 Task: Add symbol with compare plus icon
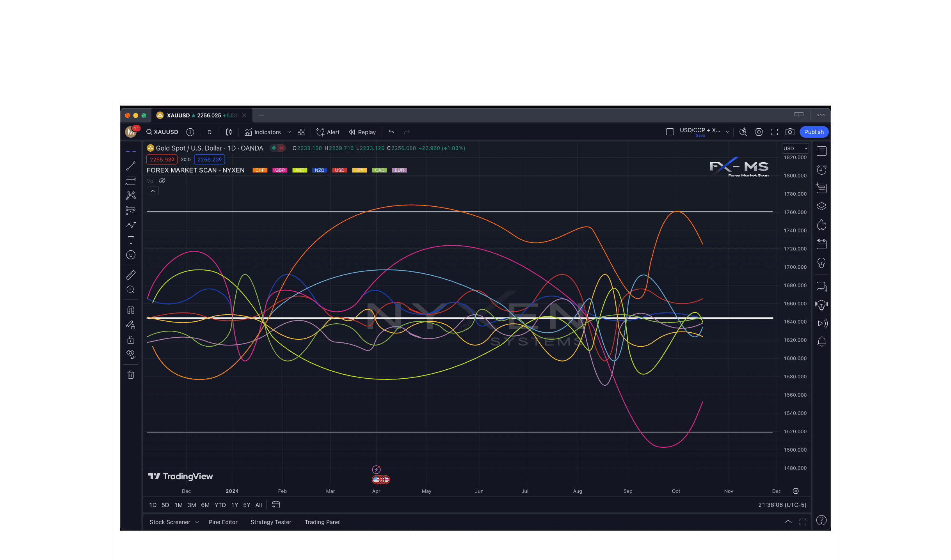[190, 132]
